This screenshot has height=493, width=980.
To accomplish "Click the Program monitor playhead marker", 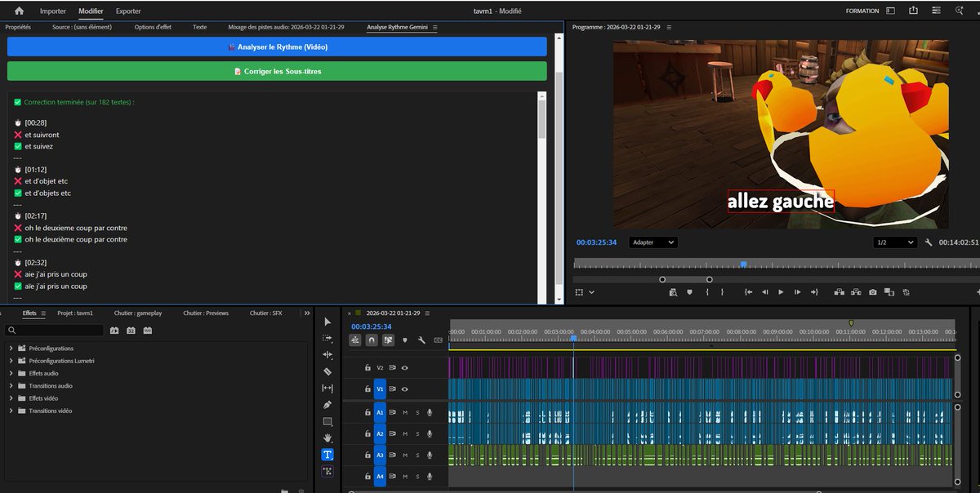I will 743,264.
